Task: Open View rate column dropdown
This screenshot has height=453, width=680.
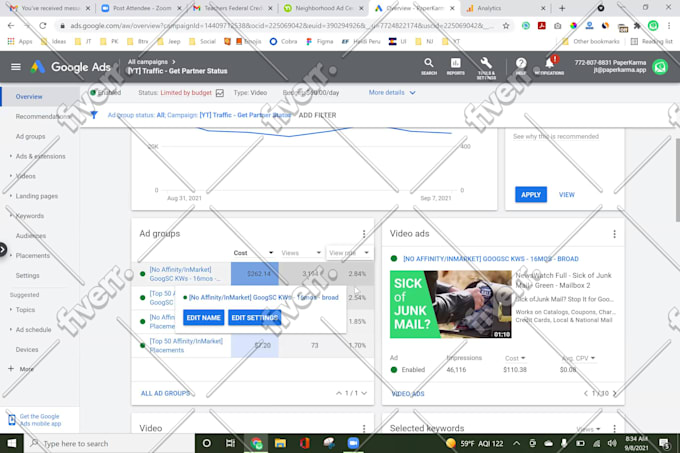Action: point(349,253)
